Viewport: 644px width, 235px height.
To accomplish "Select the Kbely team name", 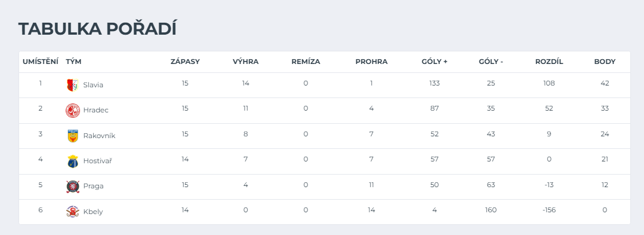I will (93, 212).
